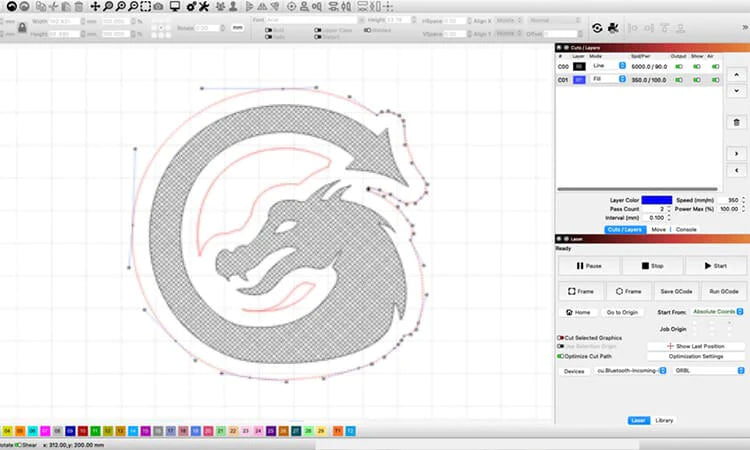Screen dimensions: 750x450
Task: Toggle Air switch for layer C00
Action: [x=715, y=66]
